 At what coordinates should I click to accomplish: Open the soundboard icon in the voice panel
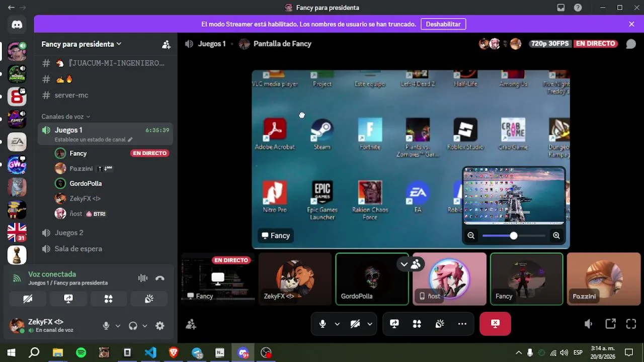point(149,299)
